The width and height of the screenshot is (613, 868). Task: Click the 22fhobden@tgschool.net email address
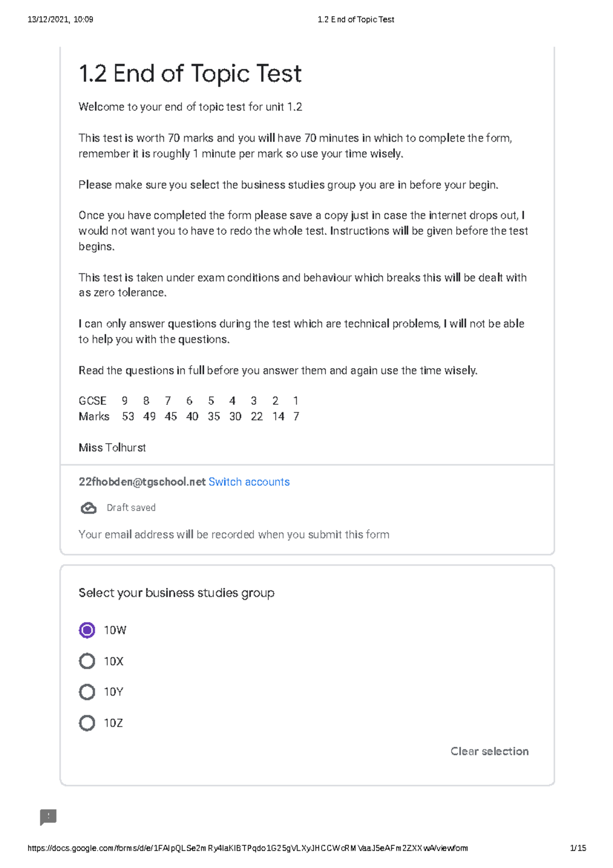click(142, 482)
